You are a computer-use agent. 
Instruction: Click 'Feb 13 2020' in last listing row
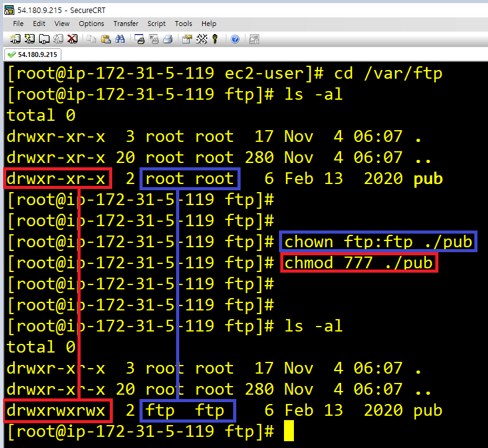(x=344, y=411)
